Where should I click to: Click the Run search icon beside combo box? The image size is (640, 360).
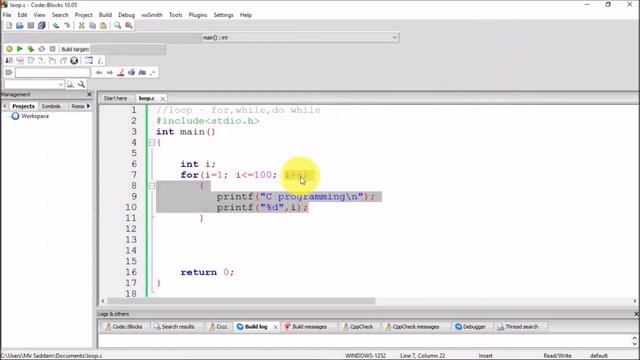(x=71, y=84)
